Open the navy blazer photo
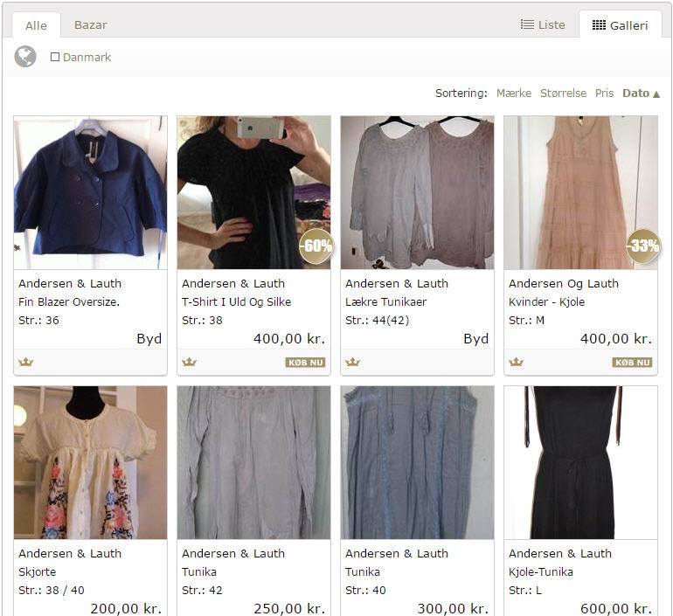 pos(91,192)
